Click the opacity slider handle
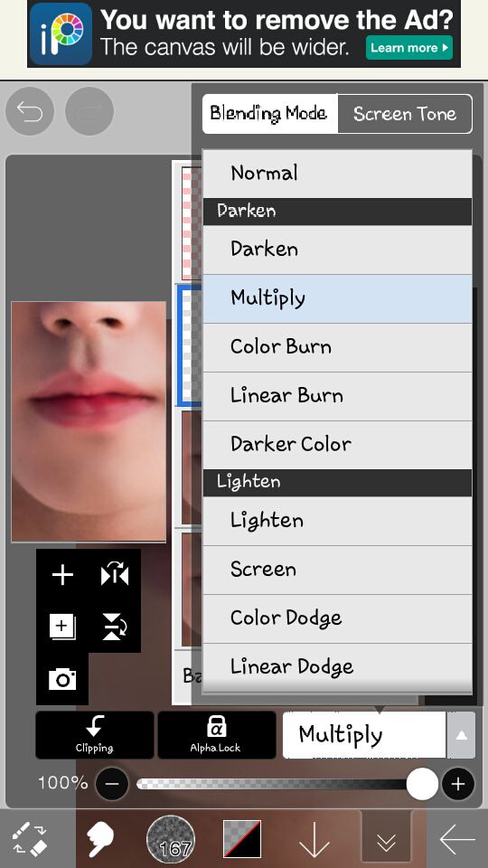 422,784
